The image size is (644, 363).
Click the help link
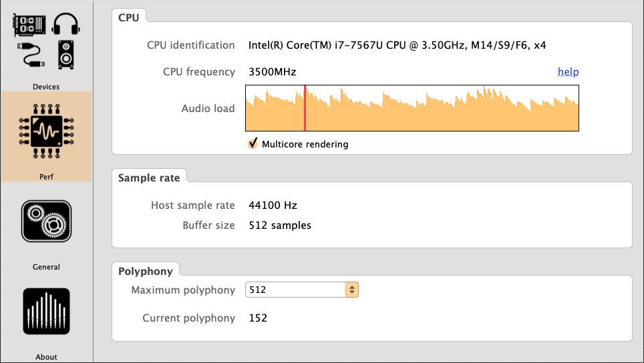click(568, 72)
